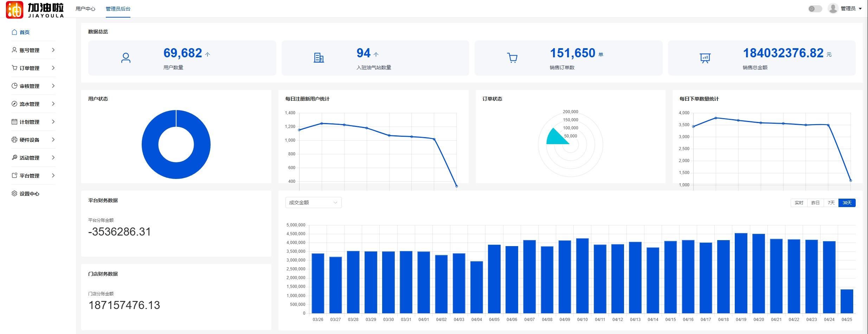Click the blue donut chart ring
This screenshot has height=334, width=868.
pyautogui.click(x=150, y=144)
